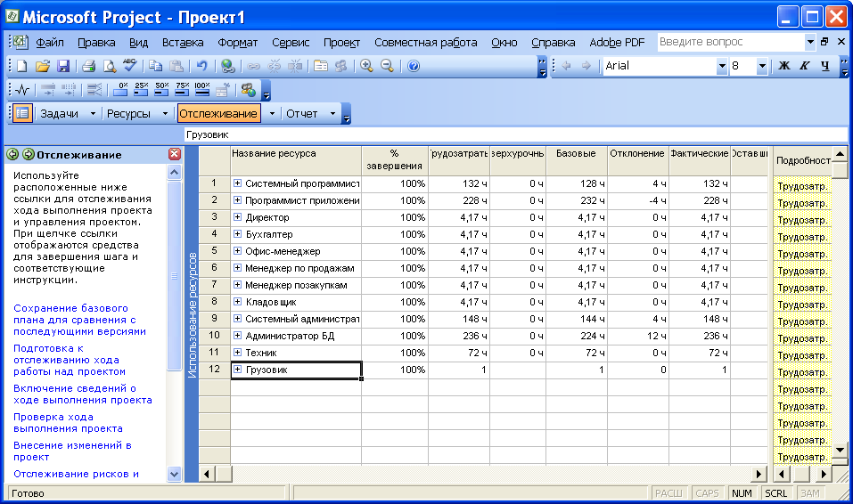
Task: Open the Совместная работа menu
Action: (x=425, y=43)
